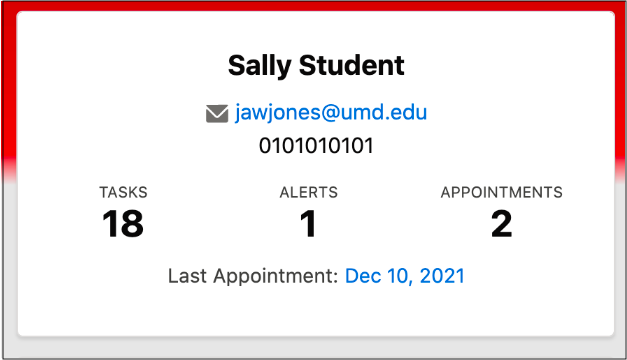This screenshot has height=360, width=627.
Task: Click the envelope mail icon
Action: tap(217, 114)
